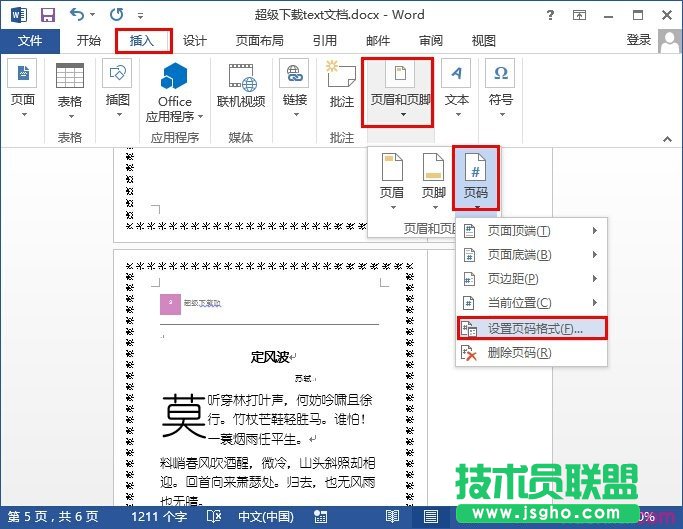Open the Office Apps store icon
The image size is (683, 529).
[x=175, y=78]
